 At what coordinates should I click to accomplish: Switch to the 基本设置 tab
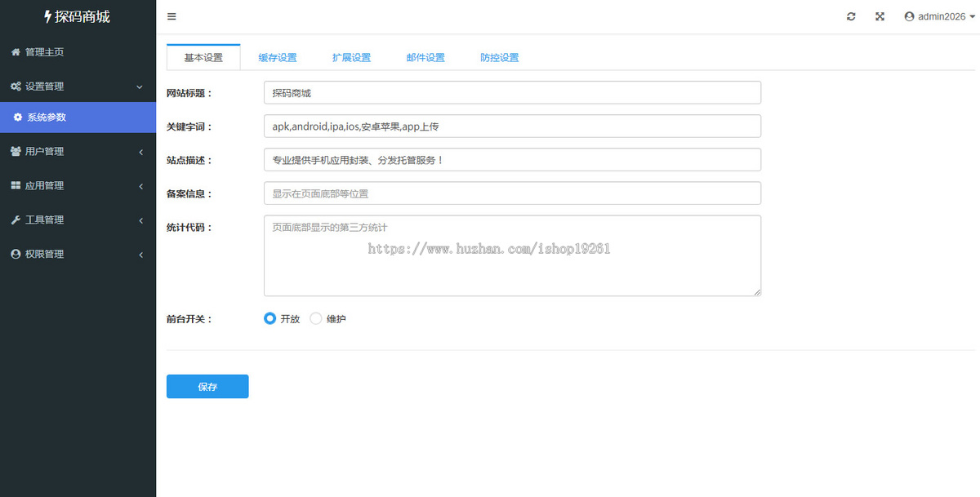203,57
